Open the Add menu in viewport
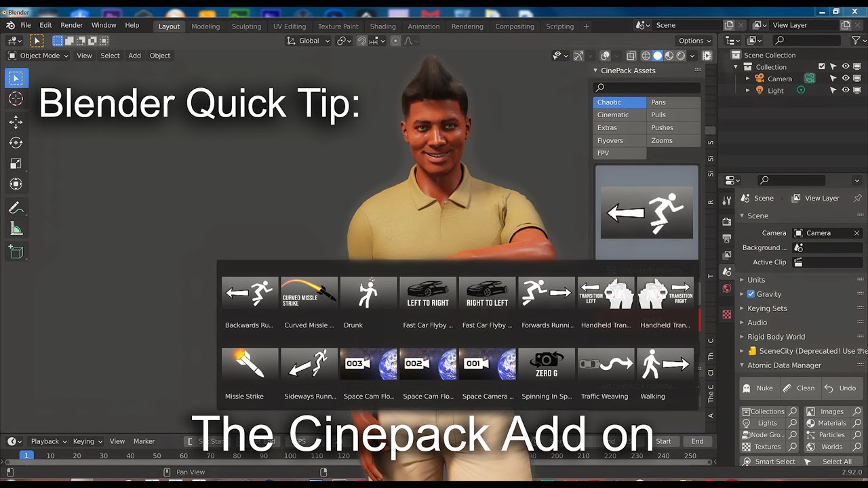868x488 pixels. tap(135, 56)
